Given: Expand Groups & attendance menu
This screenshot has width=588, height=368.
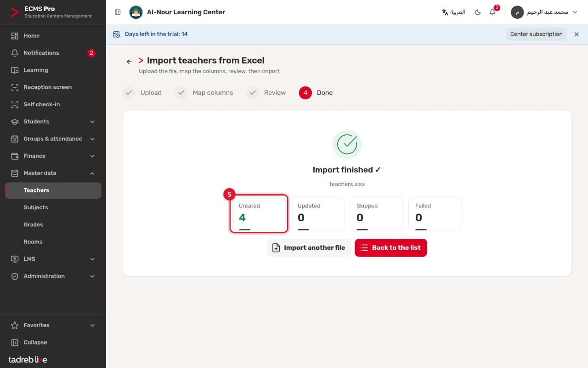Looking at the screenshot, I should [53, 139].
